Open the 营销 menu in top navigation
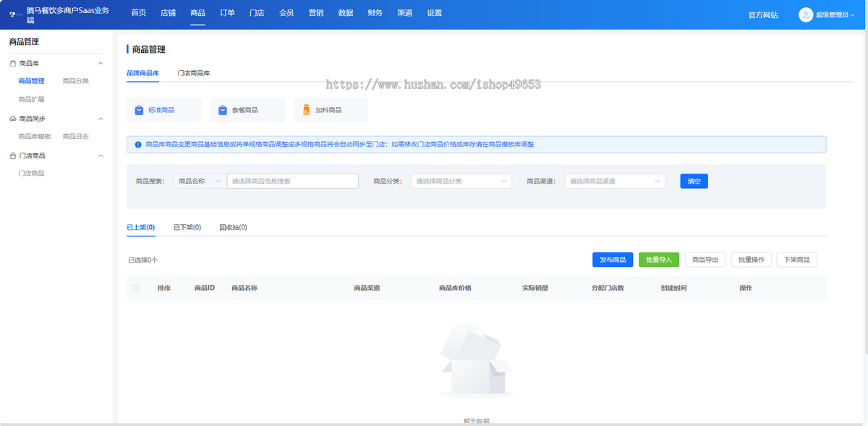Screen dimensions: 868x426 [315, 12]
